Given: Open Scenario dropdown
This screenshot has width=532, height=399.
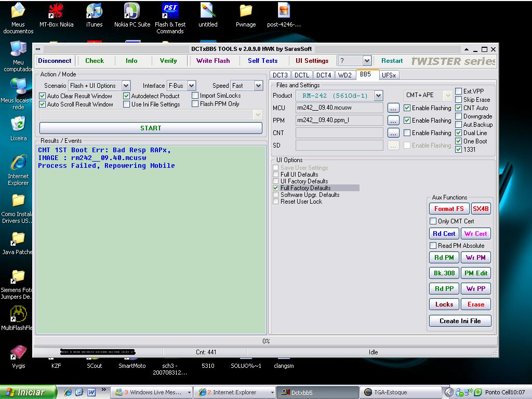Looking at the screenshot, I should (126, 86).
